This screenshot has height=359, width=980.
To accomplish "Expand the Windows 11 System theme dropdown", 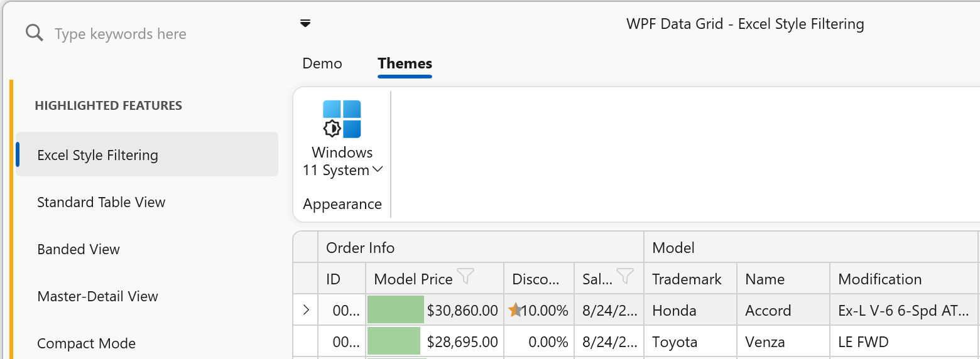I will pyautogui.click(x=378, y=169).
